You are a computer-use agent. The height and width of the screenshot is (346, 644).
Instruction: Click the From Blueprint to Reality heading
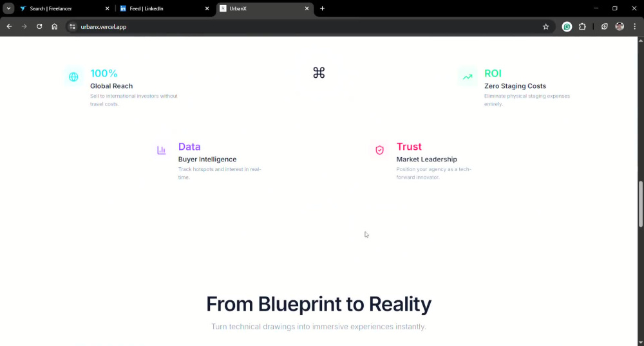tap(319, 304)
